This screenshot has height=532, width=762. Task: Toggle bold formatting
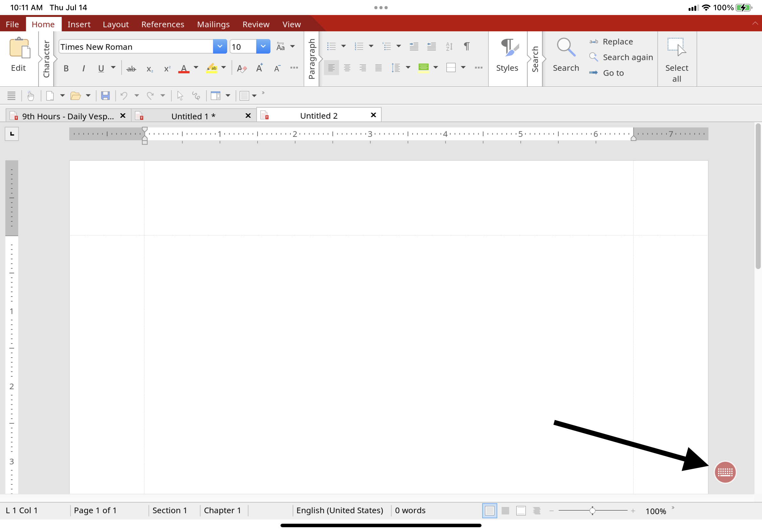66,69
